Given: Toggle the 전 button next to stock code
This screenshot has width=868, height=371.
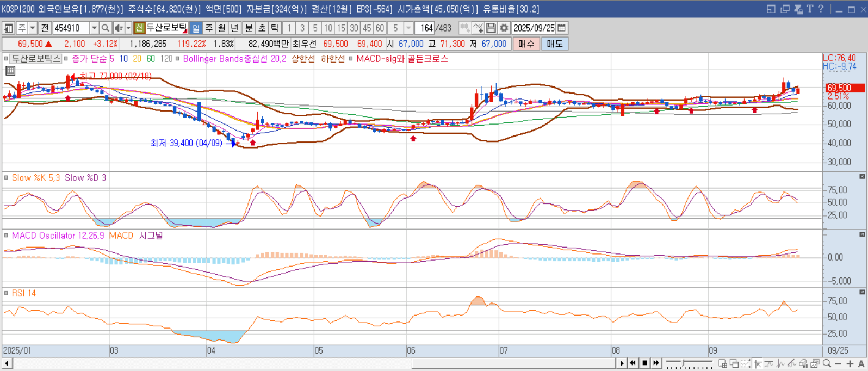Looking at the screenshot, I should [45, 28].
